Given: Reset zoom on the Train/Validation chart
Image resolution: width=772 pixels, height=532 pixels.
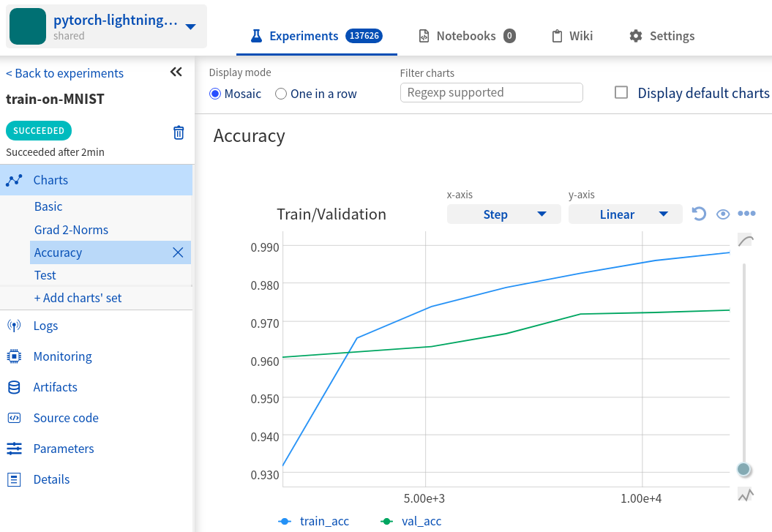Looking at the screenshot, I should click(x=698, y=213).
